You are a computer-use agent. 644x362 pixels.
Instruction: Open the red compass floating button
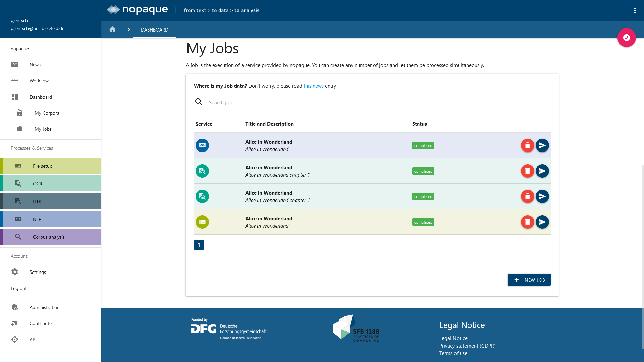[x=626, y=38]
